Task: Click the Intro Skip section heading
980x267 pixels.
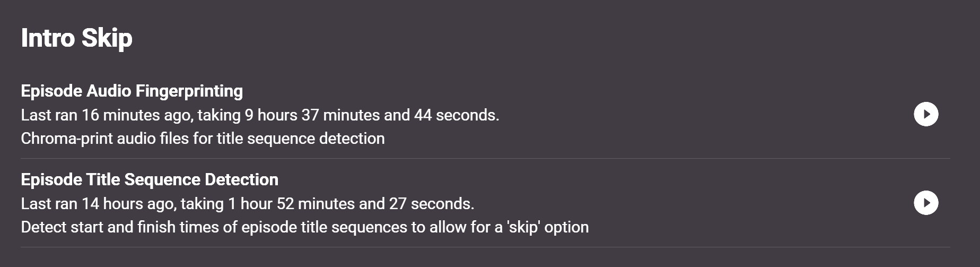Action: click(76, 38)
